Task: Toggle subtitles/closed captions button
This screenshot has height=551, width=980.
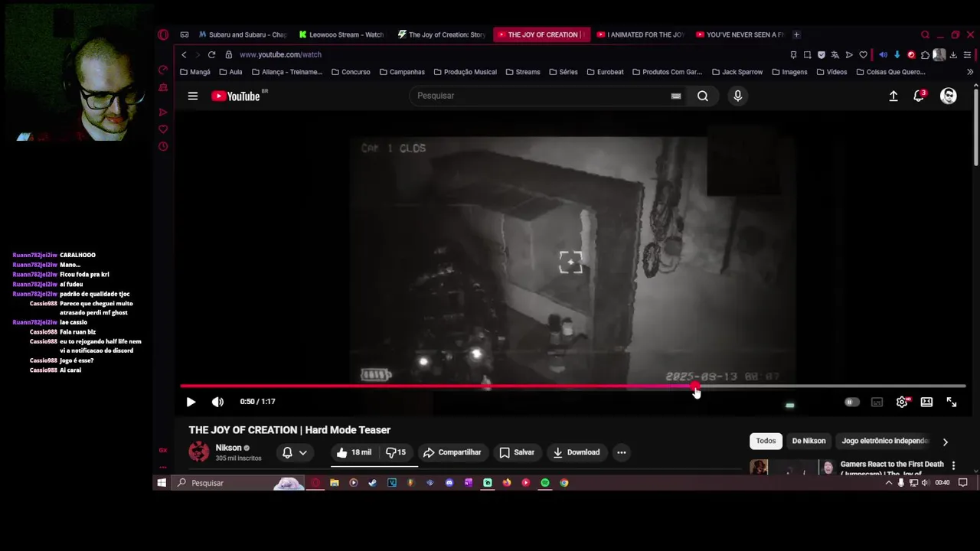Action: (x=877, y=402)
